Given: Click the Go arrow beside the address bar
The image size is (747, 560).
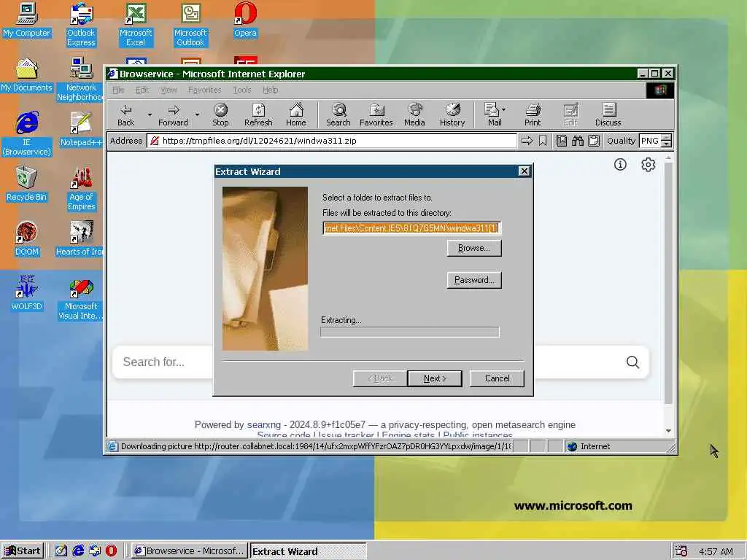Looking at the screenshot, I should 527,141.
